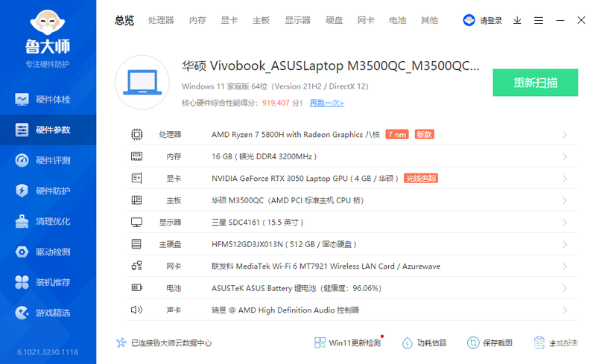Switch to the 网卡 top tab
This screenshot has width=596, height=364.
[366, 20]
